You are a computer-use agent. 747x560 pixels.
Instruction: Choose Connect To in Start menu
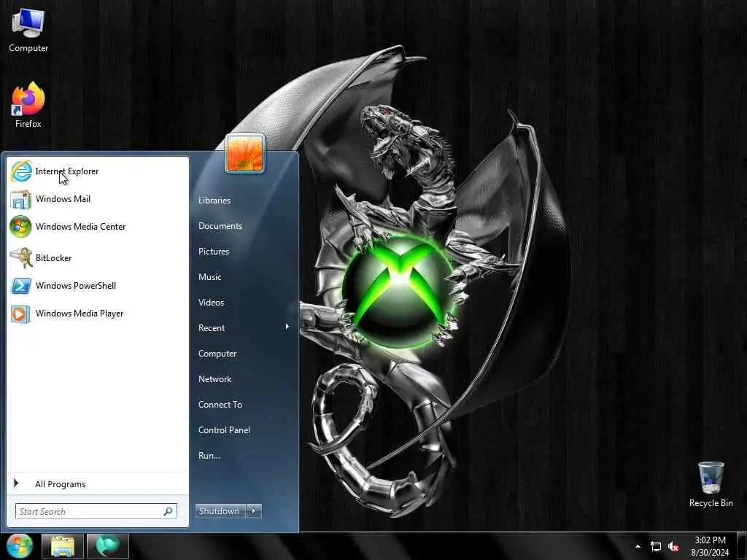[220, 405]
